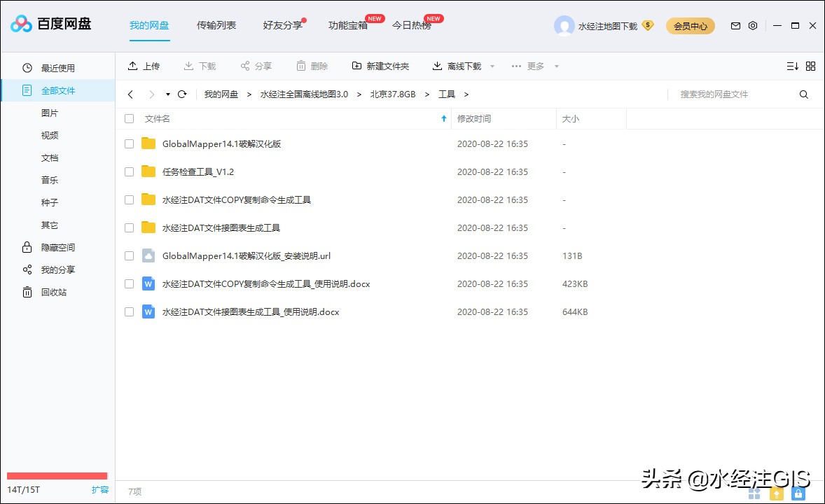
Task: Check the 水经注DAT文件接图表生成工具 folder checkbox
Action: (129, 227)
